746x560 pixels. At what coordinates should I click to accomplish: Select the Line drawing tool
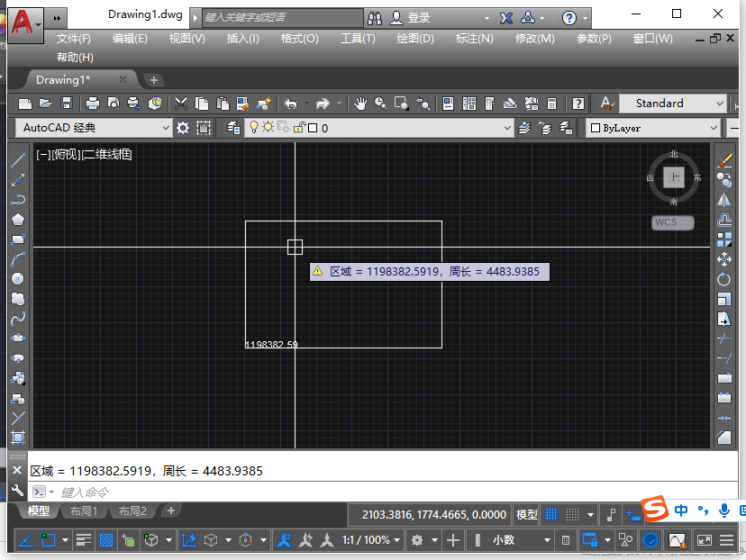(x=18, y=159)
